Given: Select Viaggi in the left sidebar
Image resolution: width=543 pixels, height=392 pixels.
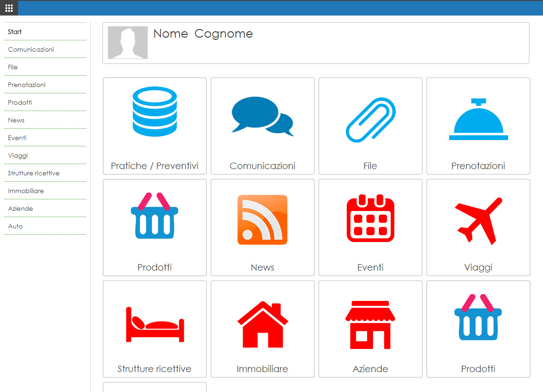Looking at the screenshot, I should point(18,155).
